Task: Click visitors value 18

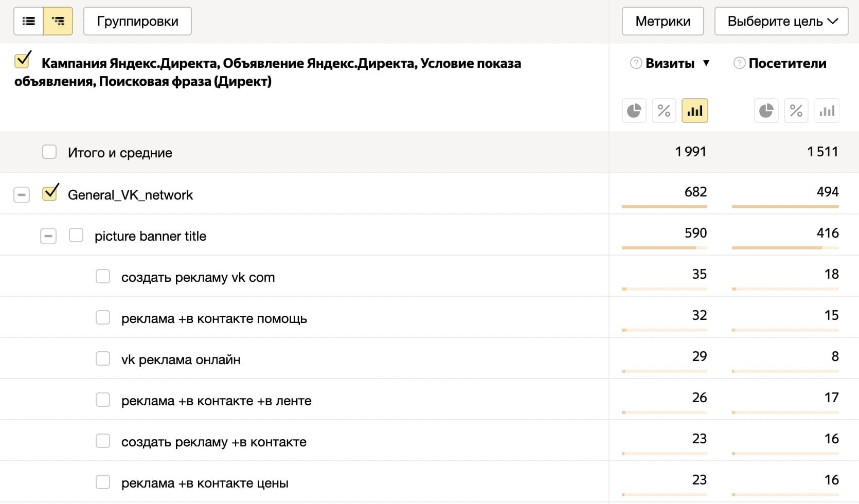Action: click(832, 274)
